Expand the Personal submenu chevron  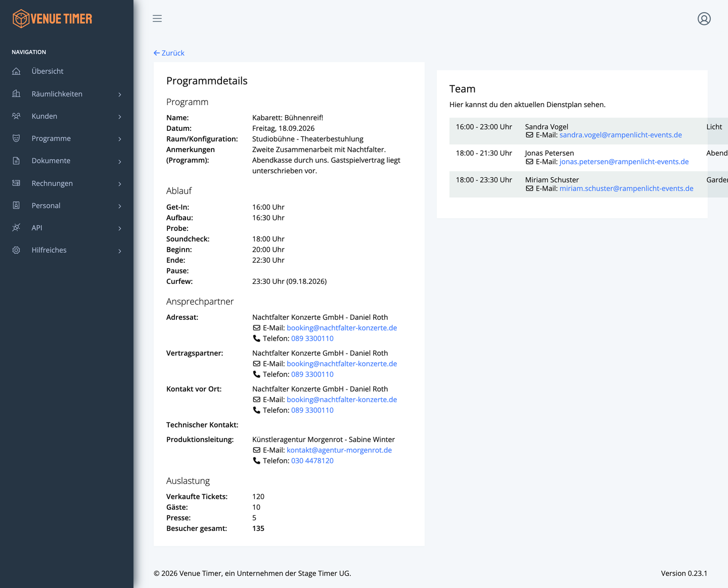[x=120, y=206]
